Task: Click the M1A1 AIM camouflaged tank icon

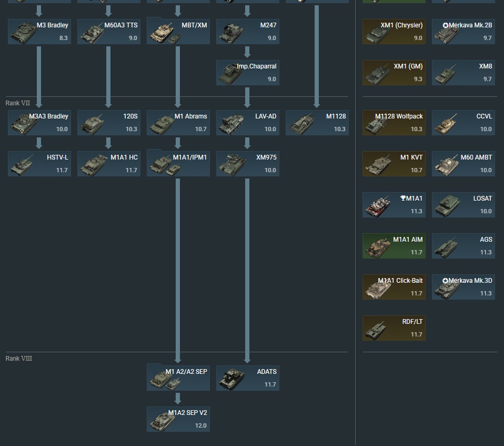Action: click(x=378, y=248)
